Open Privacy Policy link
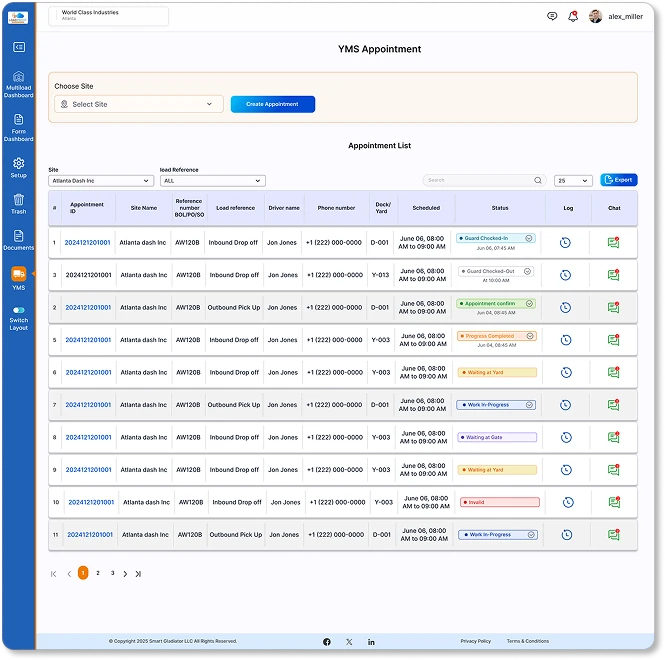This screenshot has width=665, height=660. click(475, 641)
